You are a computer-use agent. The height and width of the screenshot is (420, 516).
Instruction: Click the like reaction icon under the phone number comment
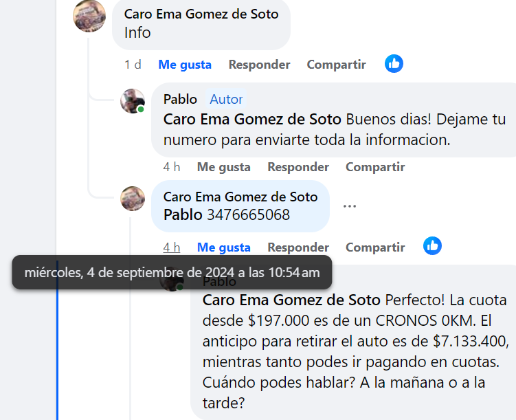click(x=432, y=246)
